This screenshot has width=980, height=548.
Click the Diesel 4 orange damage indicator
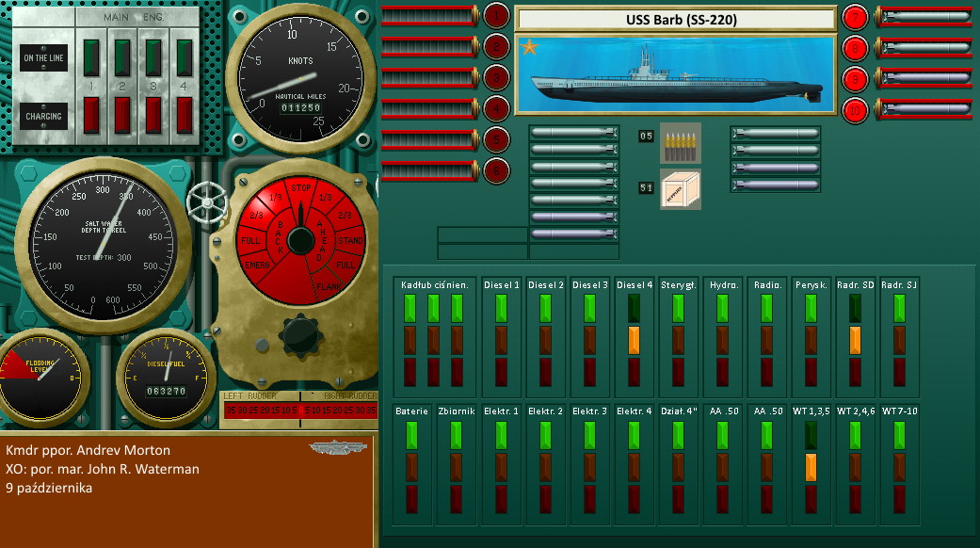[x=634, y=339]
